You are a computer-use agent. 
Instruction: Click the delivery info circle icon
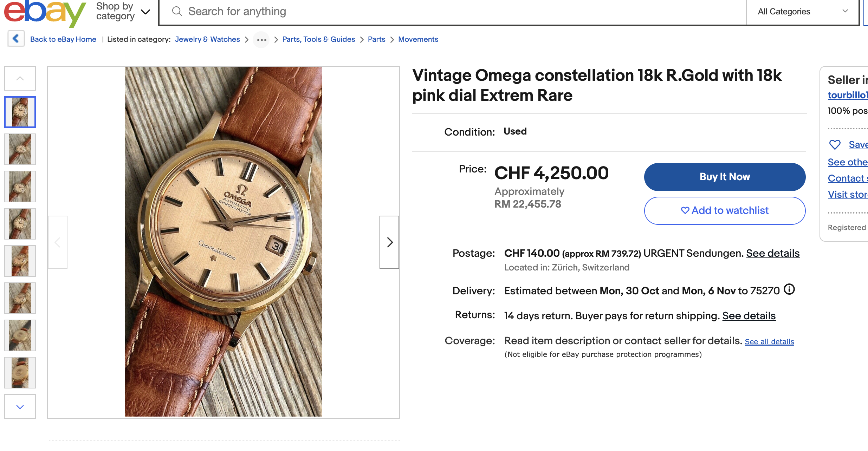pyautogui.click(x=789, y=290)
